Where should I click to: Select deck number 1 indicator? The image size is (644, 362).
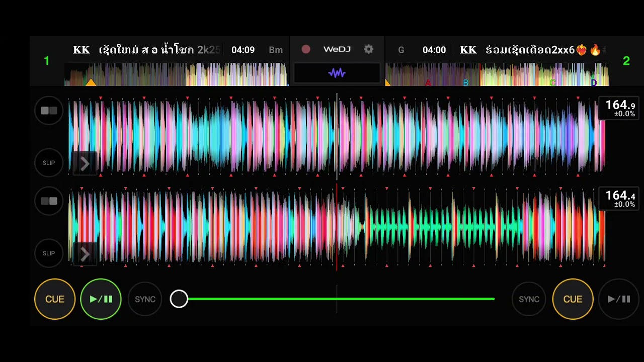tap(47, 61)
